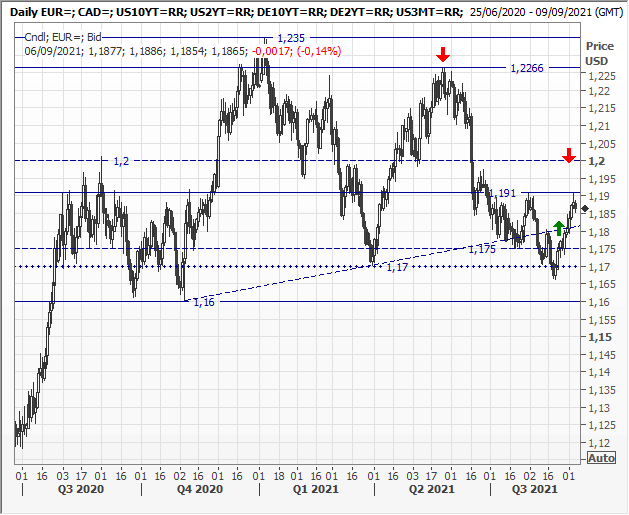This screenshot has height=515, width=629.
Task: Click the Auto scale button
Action: pos(600,457)
